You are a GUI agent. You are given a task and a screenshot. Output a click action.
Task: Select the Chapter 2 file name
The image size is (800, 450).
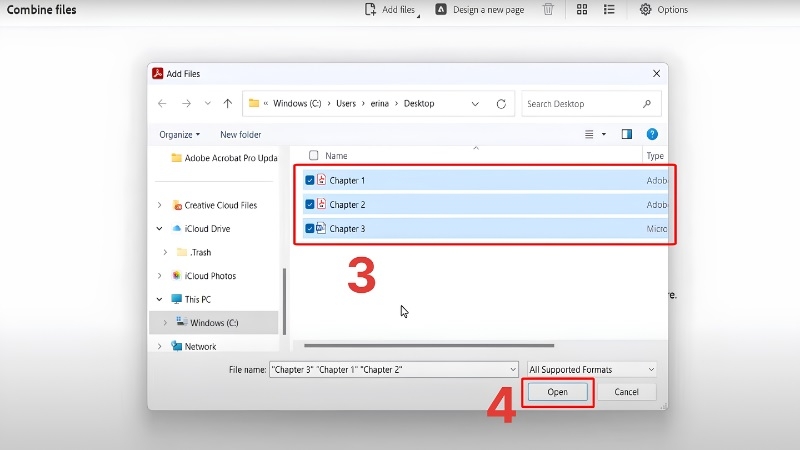[x=347, y=205]
